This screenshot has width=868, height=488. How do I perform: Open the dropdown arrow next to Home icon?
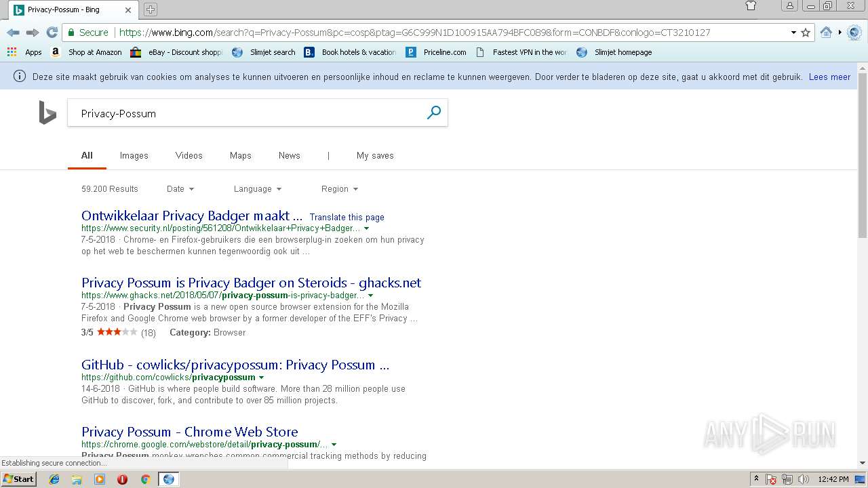(x=840, y=33)
